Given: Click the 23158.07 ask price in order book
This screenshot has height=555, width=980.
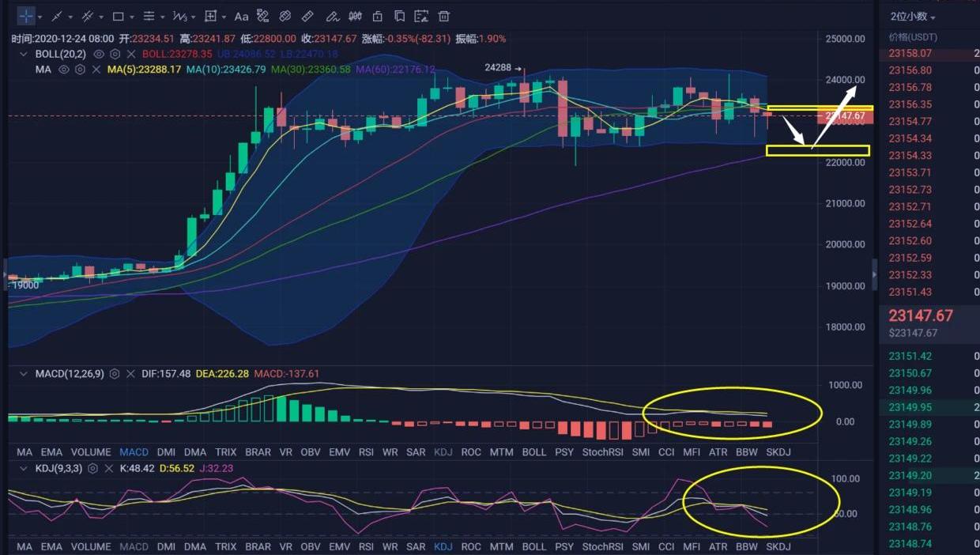Looking at the screenshot, I should (910, 54).
